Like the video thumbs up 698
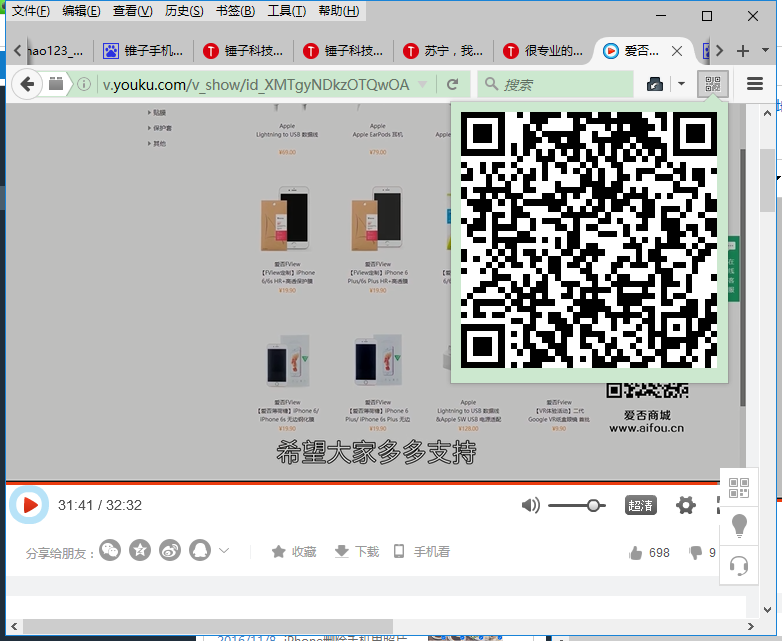 649,553
